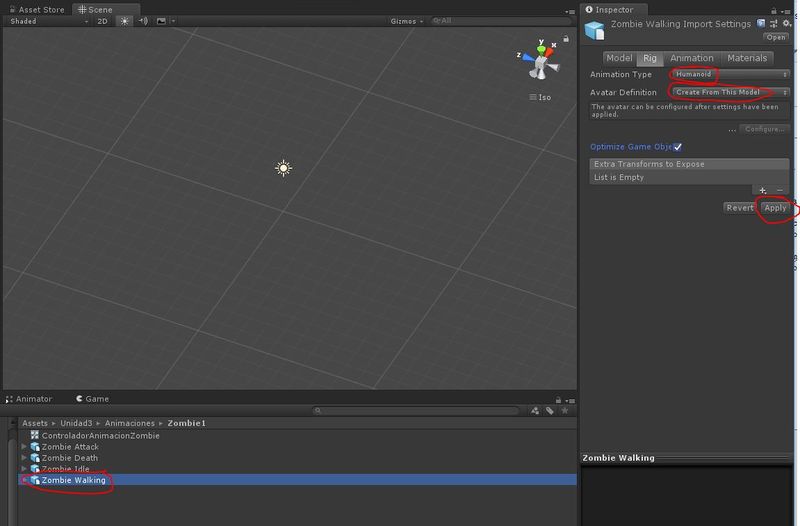This screenshot has height=526, width=800.
Task: Switch to the Animation tab
Action: 692,58
